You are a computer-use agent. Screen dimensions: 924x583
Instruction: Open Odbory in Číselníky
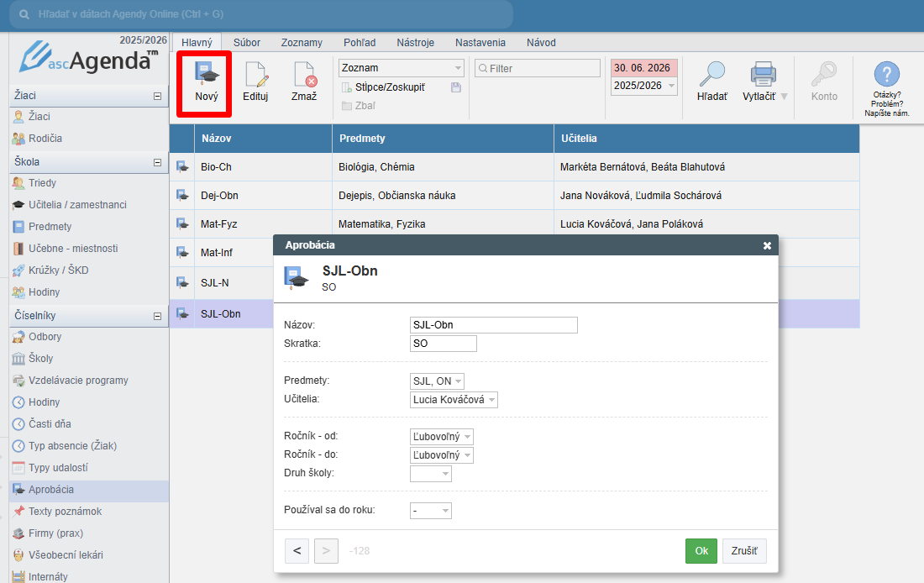click(x=45, y=337)
